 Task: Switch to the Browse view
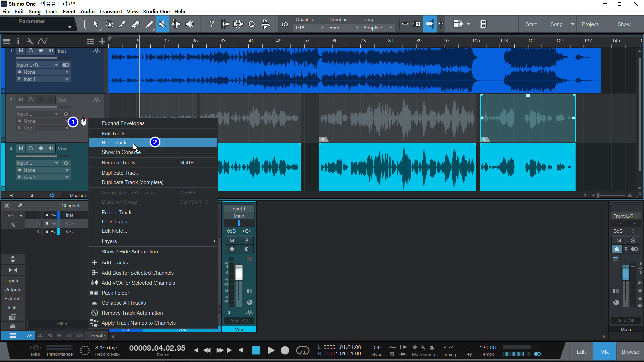click(x=630, y=352)
